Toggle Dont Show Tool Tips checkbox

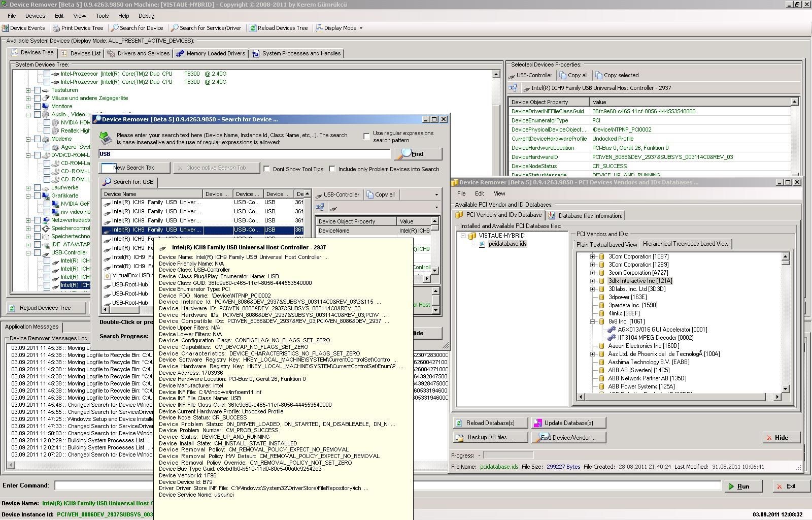pos(266,169)
